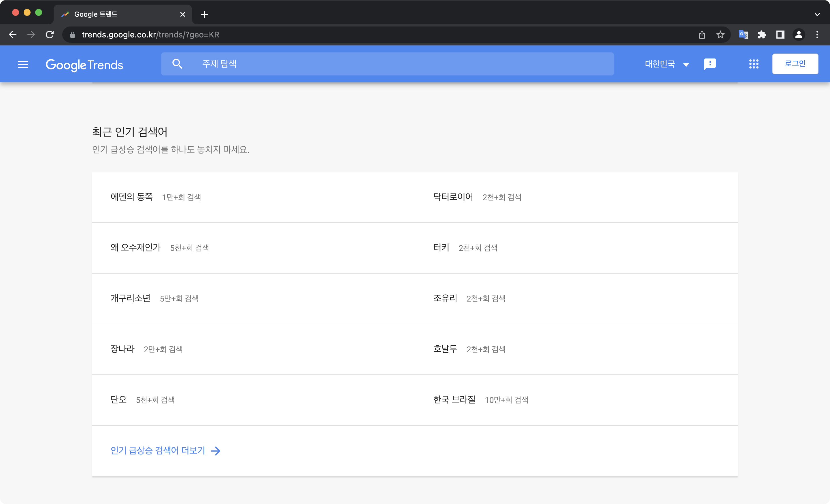Screen dimensions: 830x504
Task: Reload the Google Trends page
Action: click(50, 34)
